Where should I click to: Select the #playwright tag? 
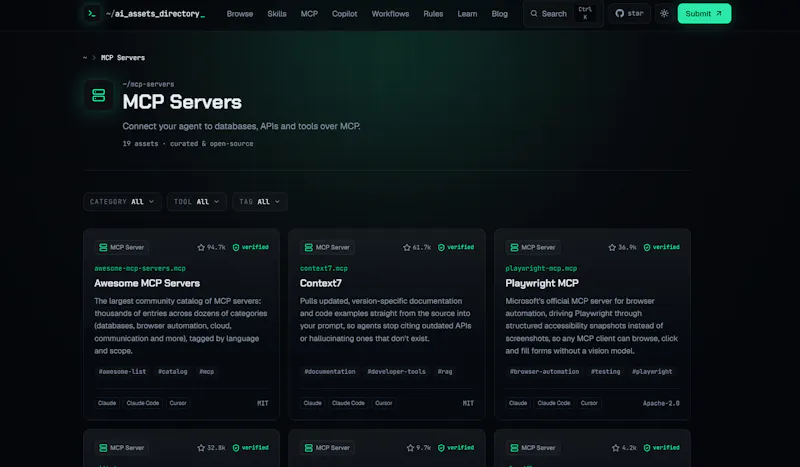(652, 372)
